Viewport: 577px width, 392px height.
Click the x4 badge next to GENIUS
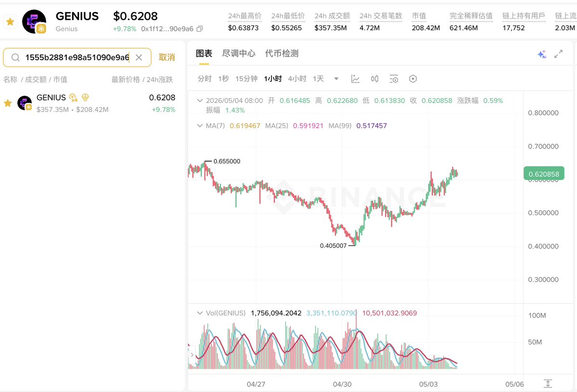(73, 98)
